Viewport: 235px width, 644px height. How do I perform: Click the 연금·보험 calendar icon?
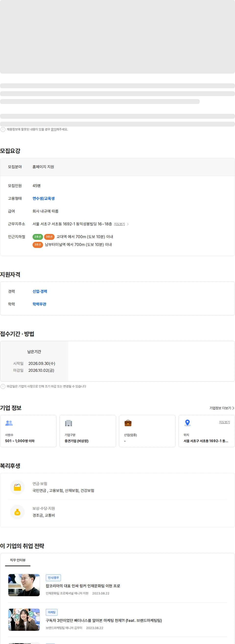17,487
